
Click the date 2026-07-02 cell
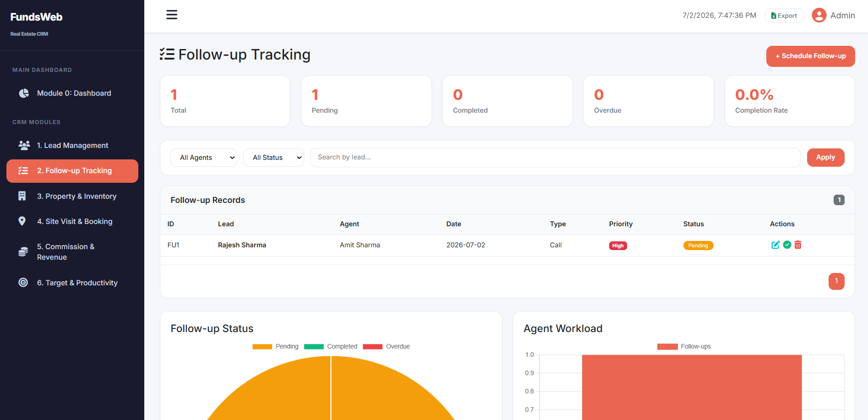[466, 245]
